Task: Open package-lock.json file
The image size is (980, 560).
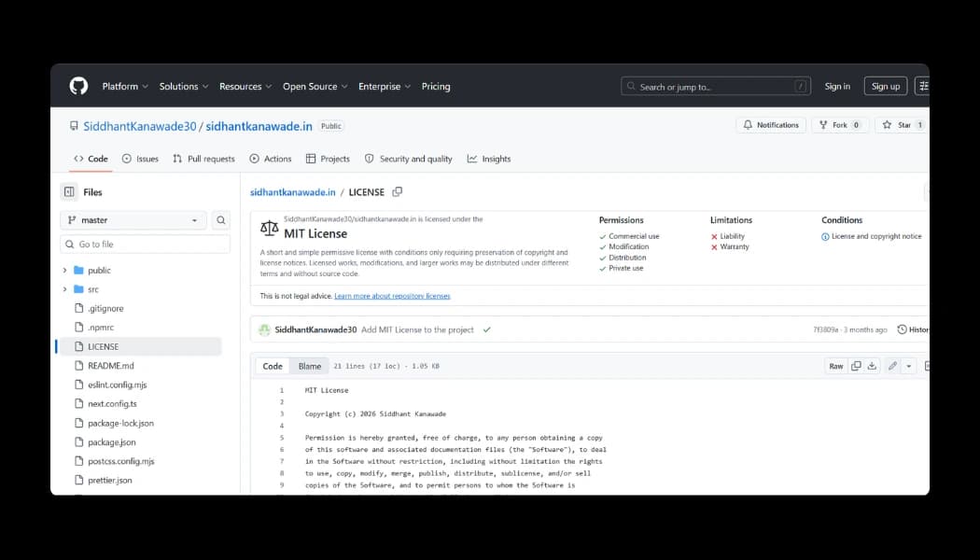Action: point(120,423)
